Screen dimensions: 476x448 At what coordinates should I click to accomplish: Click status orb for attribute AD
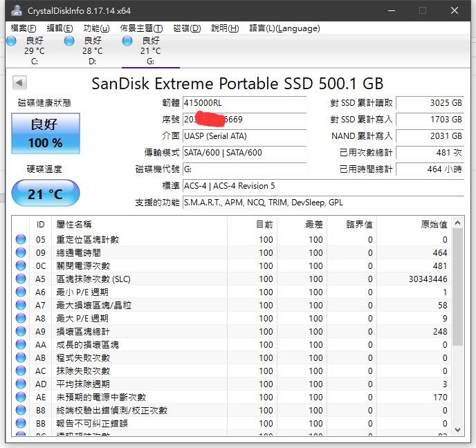[x=21, y=384]
